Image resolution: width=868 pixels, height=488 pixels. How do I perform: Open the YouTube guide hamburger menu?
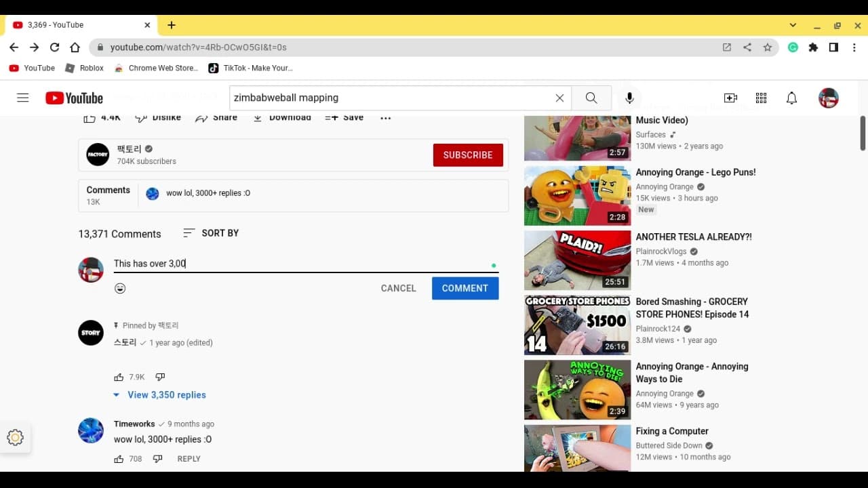pyautogui.click(x=23, y=98)
